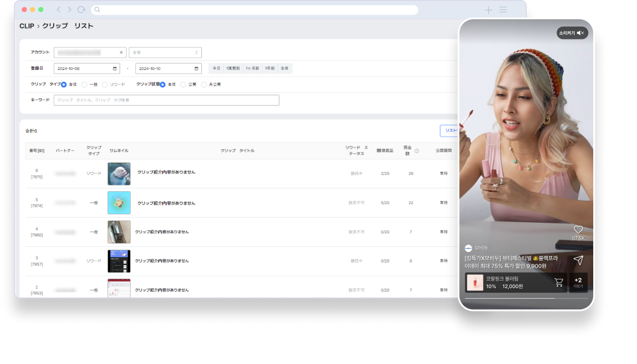Screen dimensions: 637x364
Task: Click the video progress bar on the phone
Action: click(526, 298)
